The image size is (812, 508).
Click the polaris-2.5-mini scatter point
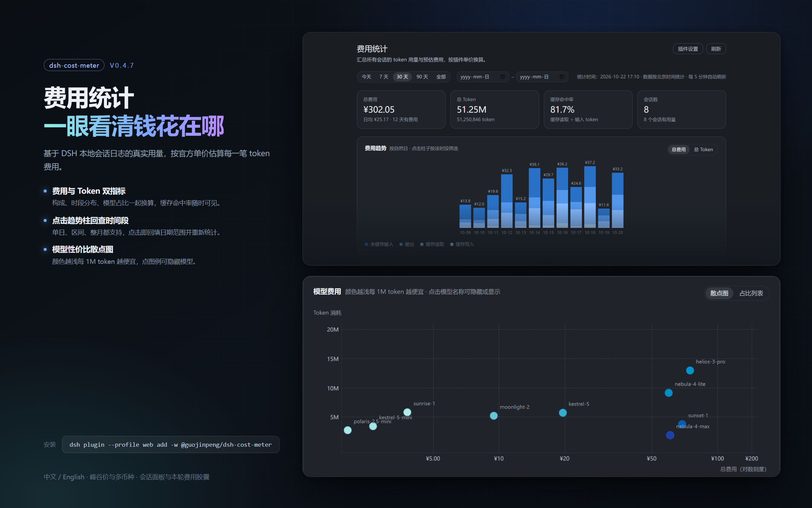347,430
